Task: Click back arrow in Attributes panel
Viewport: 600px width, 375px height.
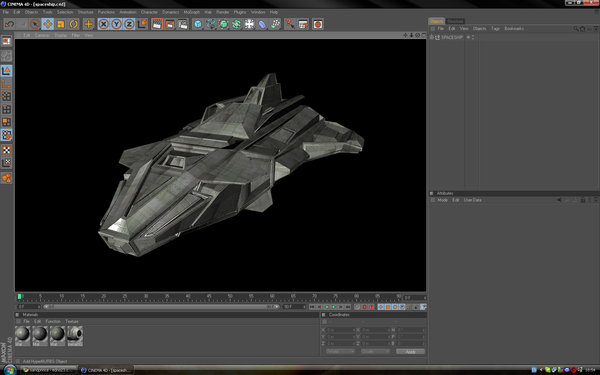Action: coord(559,200)
